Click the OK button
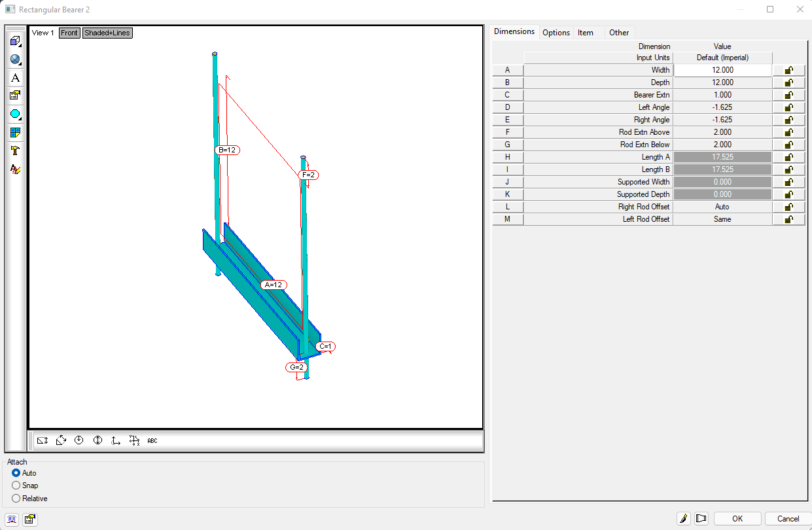Viewport: 812px width, 530px height. pos(737,518)
